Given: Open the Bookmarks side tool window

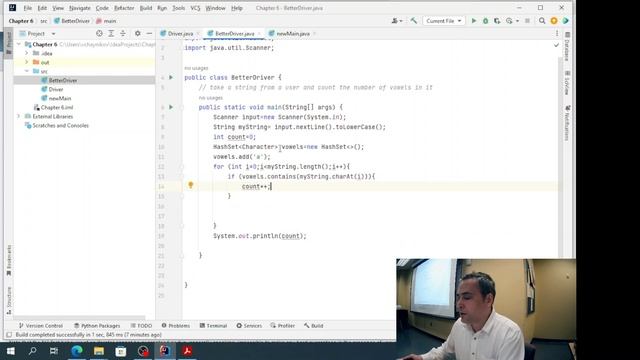Looking at the screenshot, I should click(9, 260).
